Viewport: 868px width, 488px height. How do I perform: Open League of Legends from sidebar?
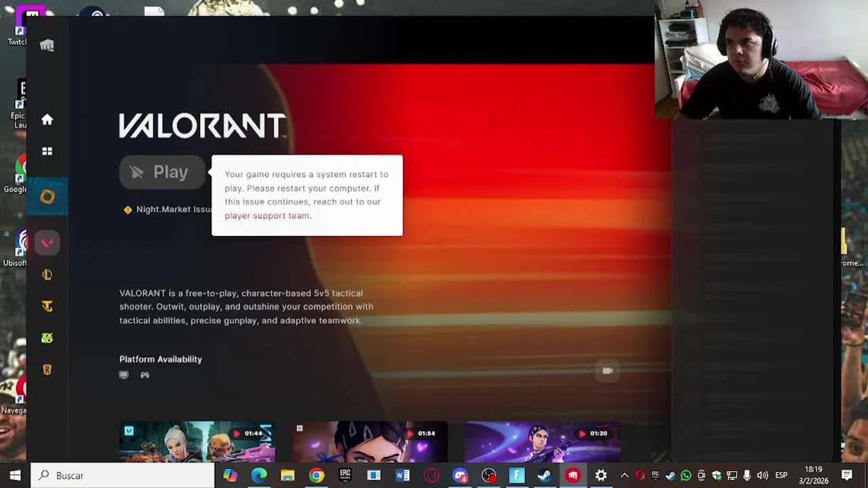click(47, 274)
